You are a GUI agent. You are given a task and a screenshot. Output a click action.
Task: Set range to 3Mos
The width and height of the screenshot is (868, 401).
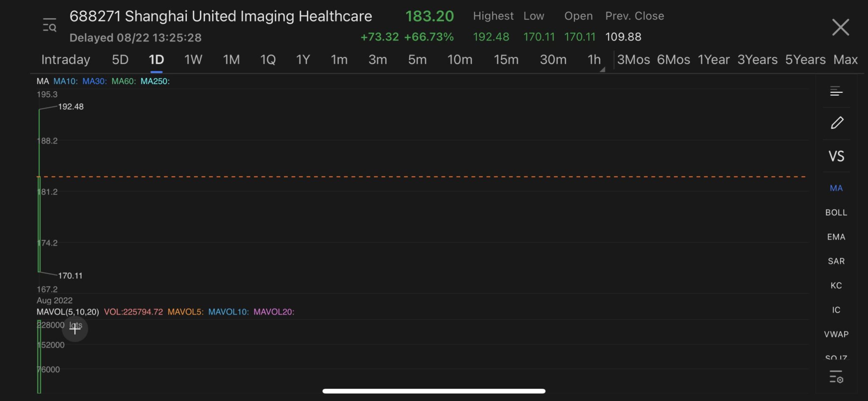pyautogui.click(x=634, y=60)
